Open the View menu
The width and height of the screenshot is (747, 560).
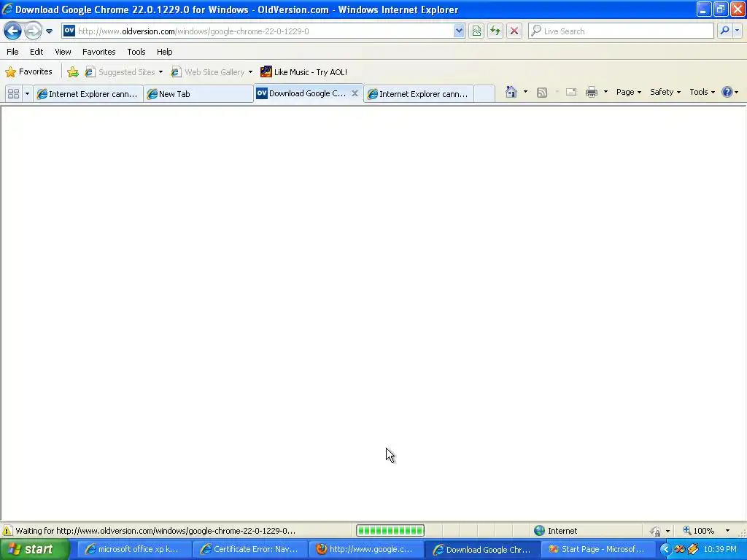point(63,52)
